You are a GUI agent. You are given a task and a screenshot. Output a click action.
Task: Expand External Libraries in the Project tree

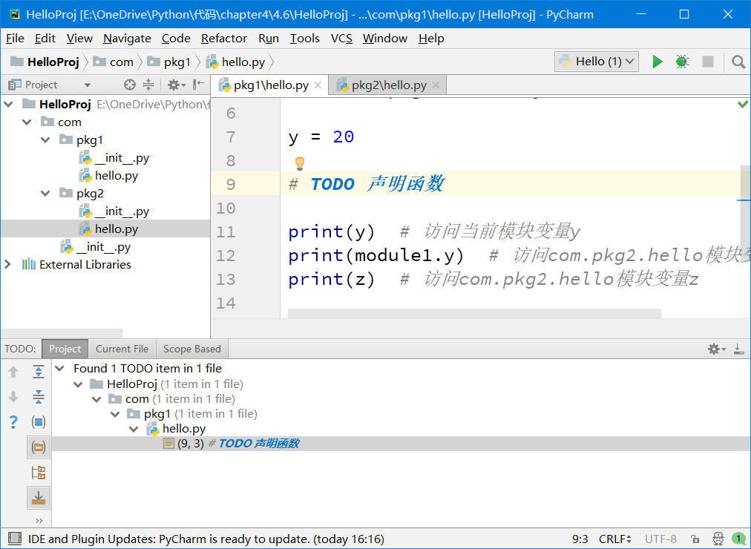9,265
